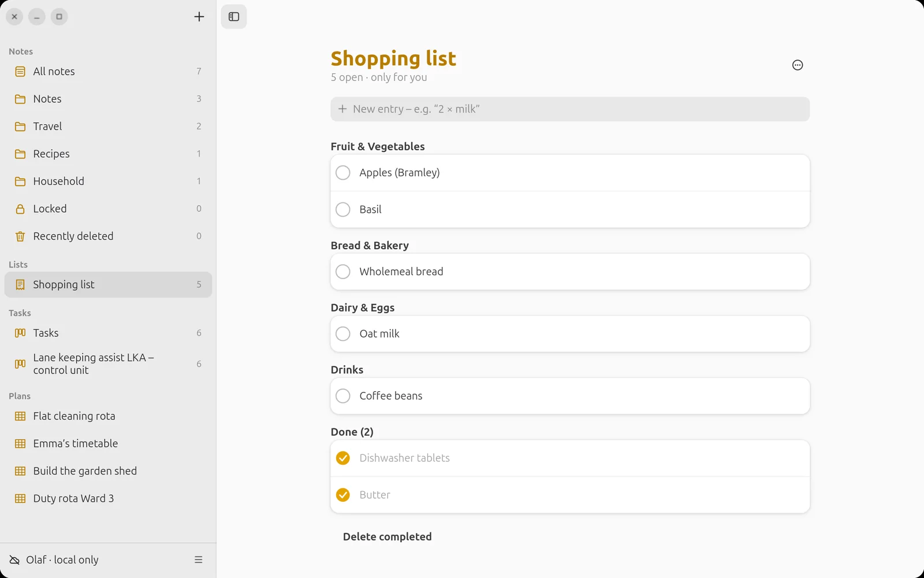Click the cloud-off sync icon beside Olaf

[x=14, y=560]
